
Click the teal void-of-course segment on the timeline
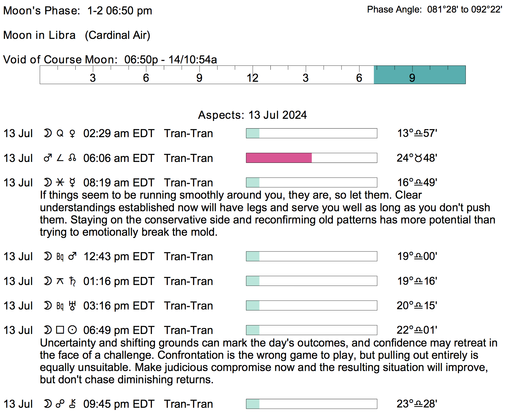coord(420,75)
